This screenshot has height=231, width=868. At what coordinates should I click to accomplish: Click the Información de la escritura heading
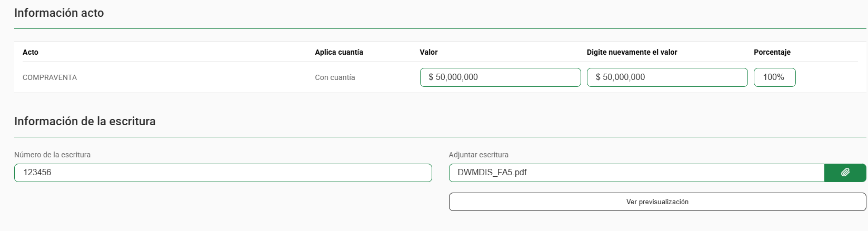tap(85, 121)
